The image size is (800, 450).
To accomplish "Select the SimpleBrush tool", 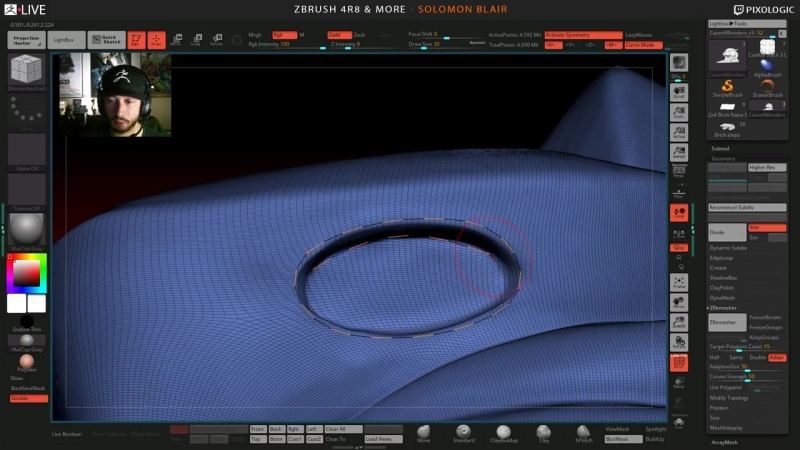I will point(728,88).
